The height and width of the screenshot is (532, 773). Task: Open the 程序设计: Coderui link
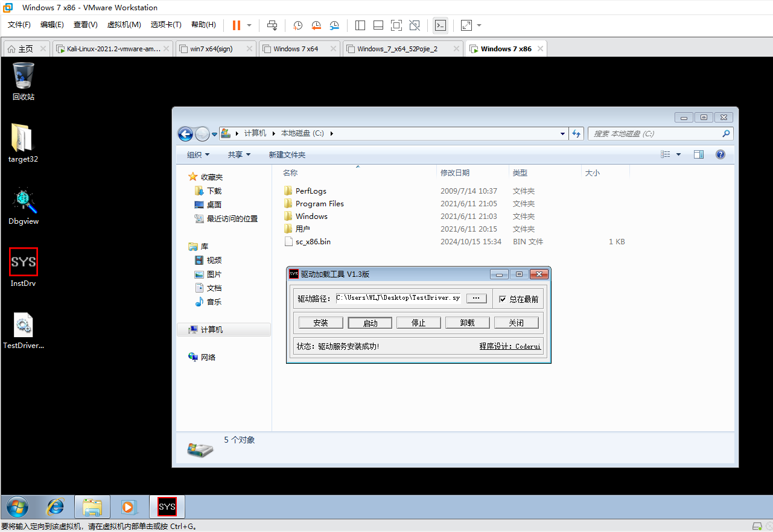pos(510,346)
